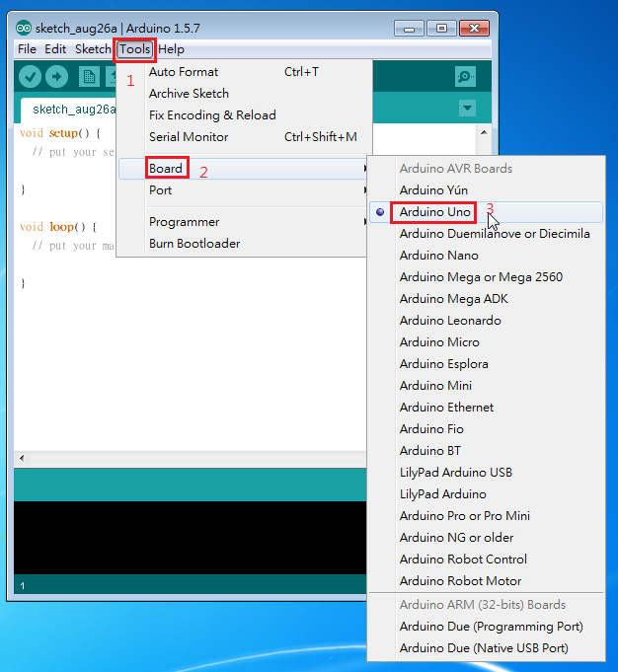Expand the Port submenu
618x672 pixels.
161,190
